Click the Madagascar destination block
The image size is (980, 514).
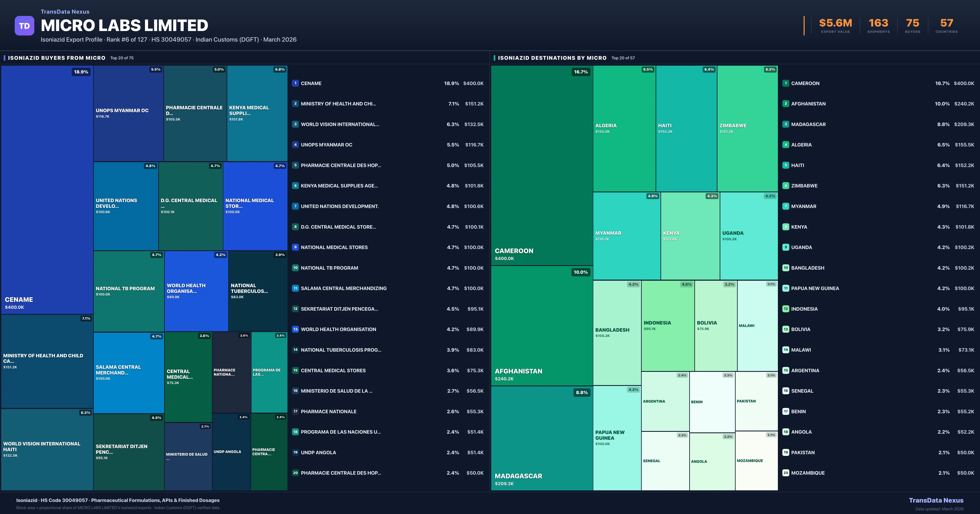click(542, 438)
